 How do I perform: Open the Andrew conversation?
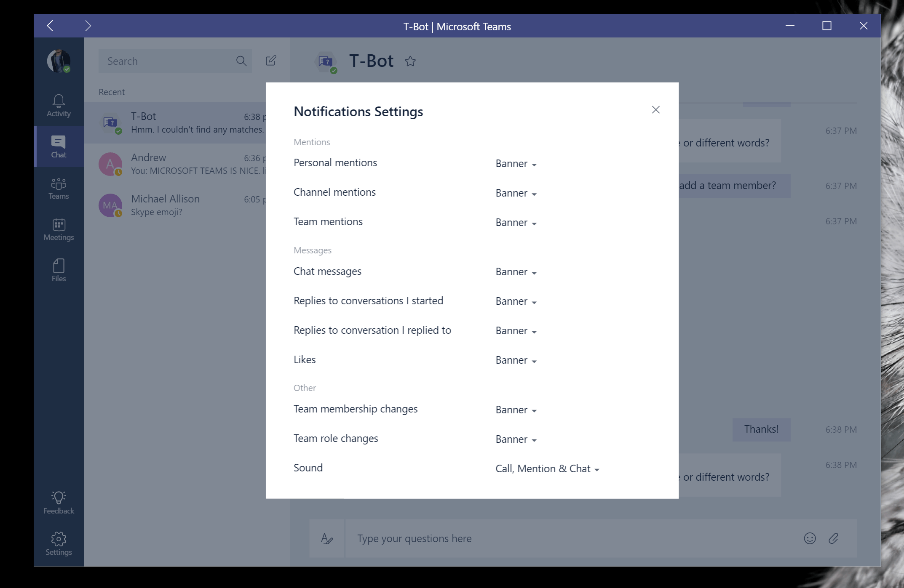pos(175,164)
